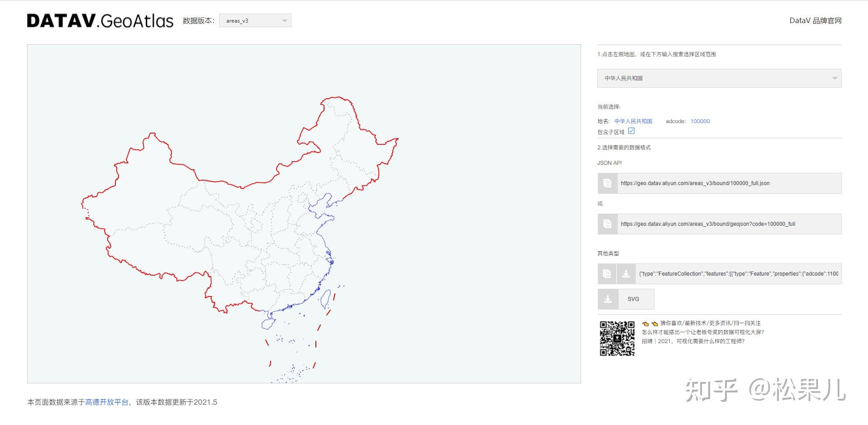Expand the 中华人民共和国 region selector
Image resolution: width=868 pixels, height=425 pixels.
click(719, 78)
